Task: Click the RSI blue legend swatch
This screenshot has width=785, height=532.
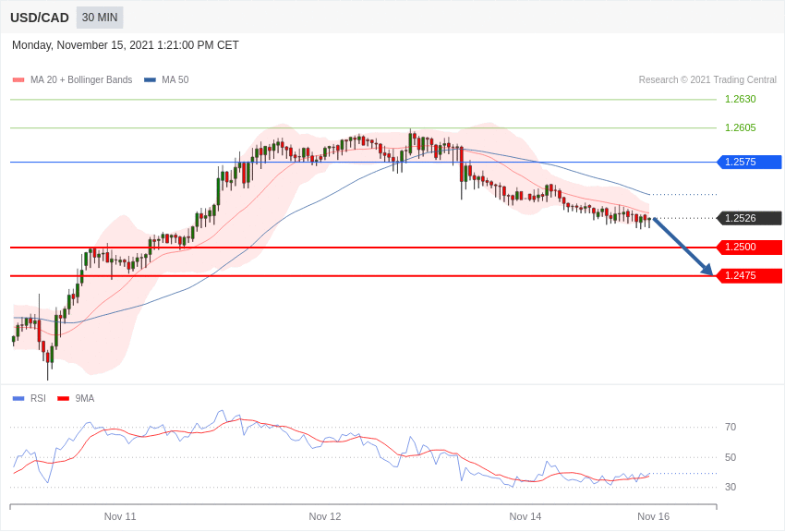Action: 18,398
